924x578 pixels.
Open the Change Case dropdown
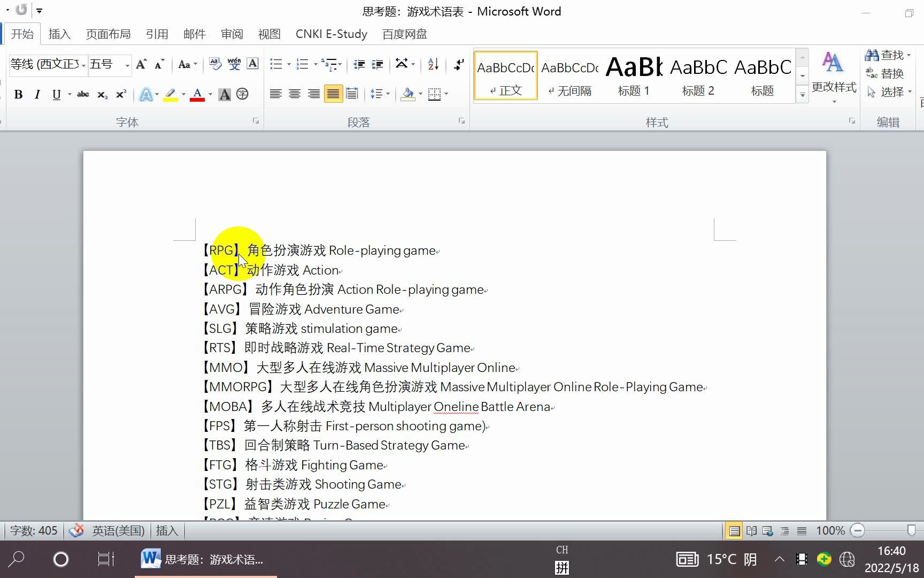click(187, 65)
